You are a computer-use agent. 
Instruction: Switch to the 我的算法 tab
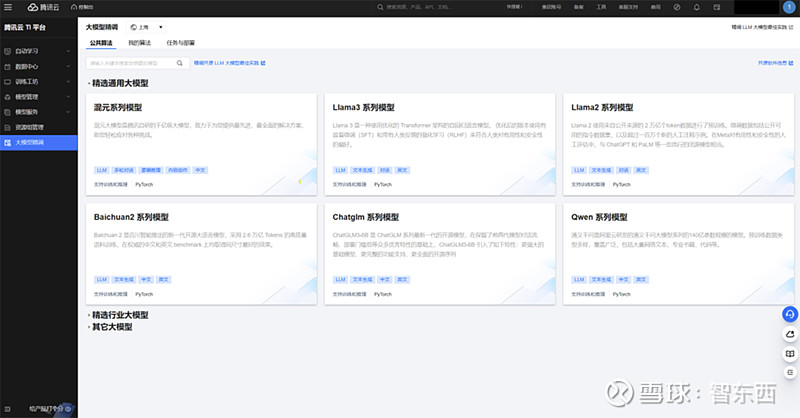click(x=140, y=44)
